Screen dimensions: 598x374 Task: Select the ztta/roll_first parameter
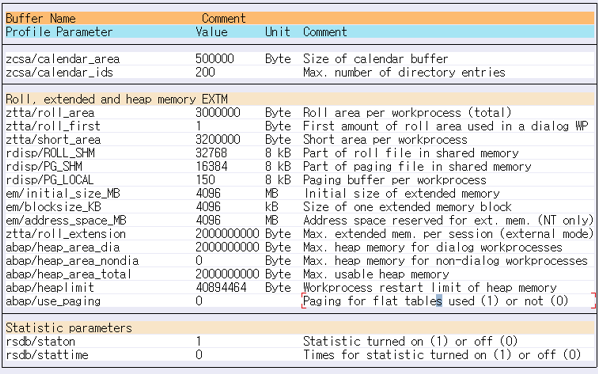click(53, 126)
